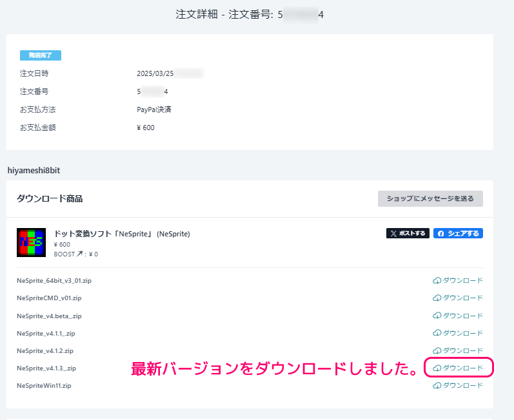
Task: Select file name NeSprite_v4.beta_.zip
Action: [x=49, y=316]
